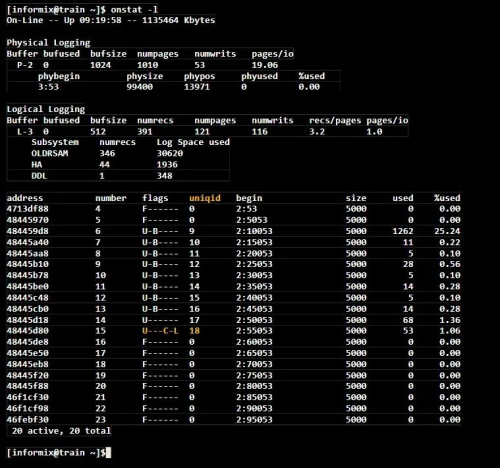Select the OLDRSAM subsystem row

pos(118,153)
